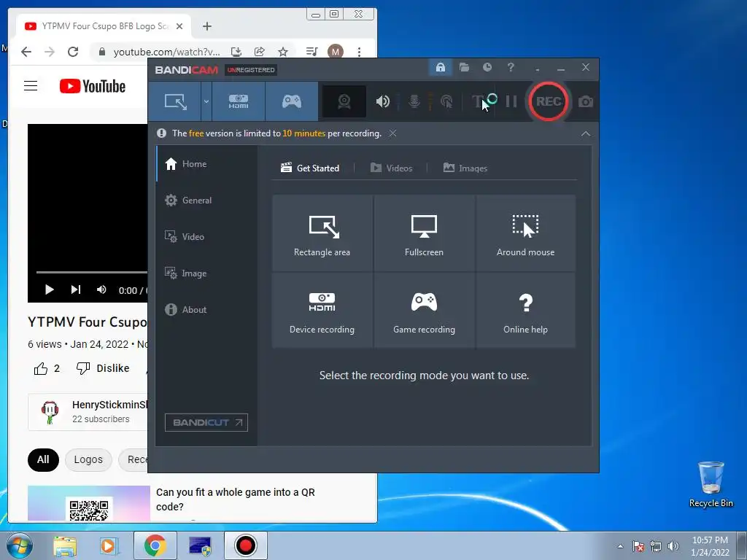This screenshot has height=560, width=747.
Task: Open QR code game video thumbnail
Action: [88, 503]
